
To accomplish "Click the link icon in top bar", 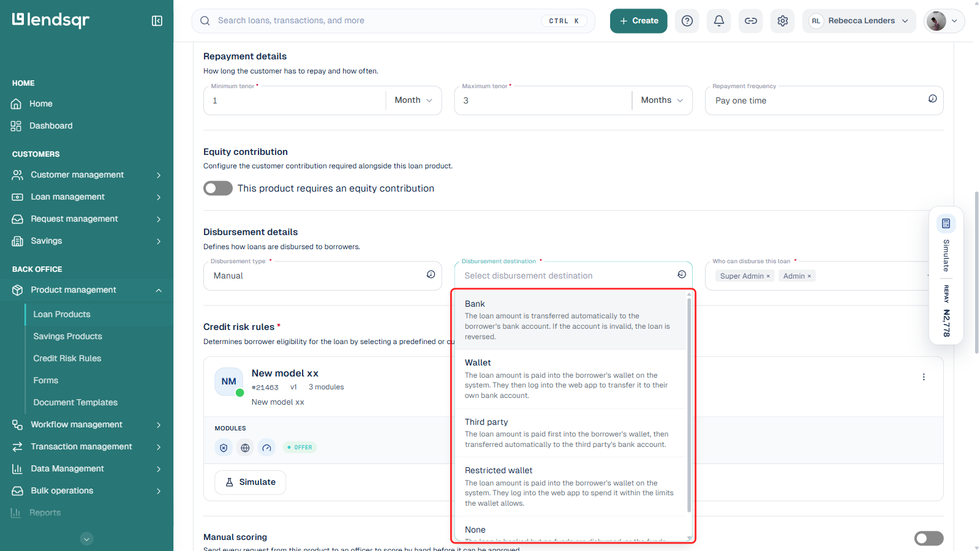I will coord(751,21).
